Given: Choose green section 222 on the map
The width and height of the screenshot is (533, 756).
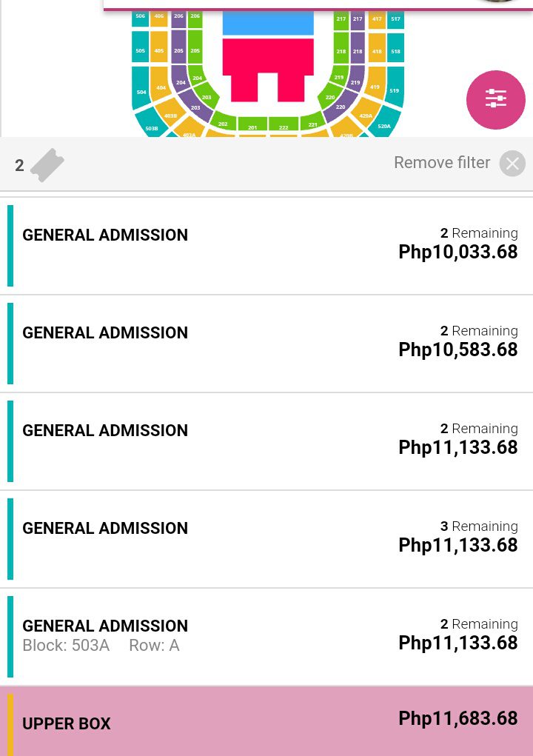Looking at the screenshot, I should [284, 124].
